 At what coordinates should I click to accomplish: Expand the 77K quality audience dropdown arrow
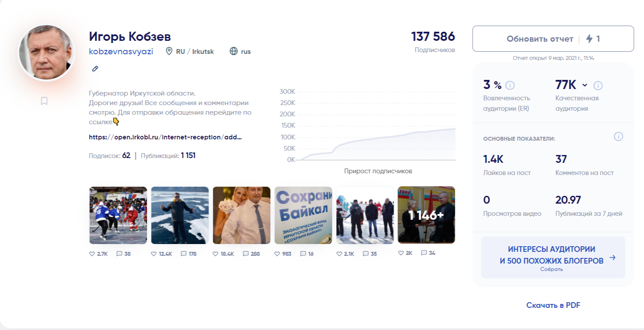click(584, 85)
